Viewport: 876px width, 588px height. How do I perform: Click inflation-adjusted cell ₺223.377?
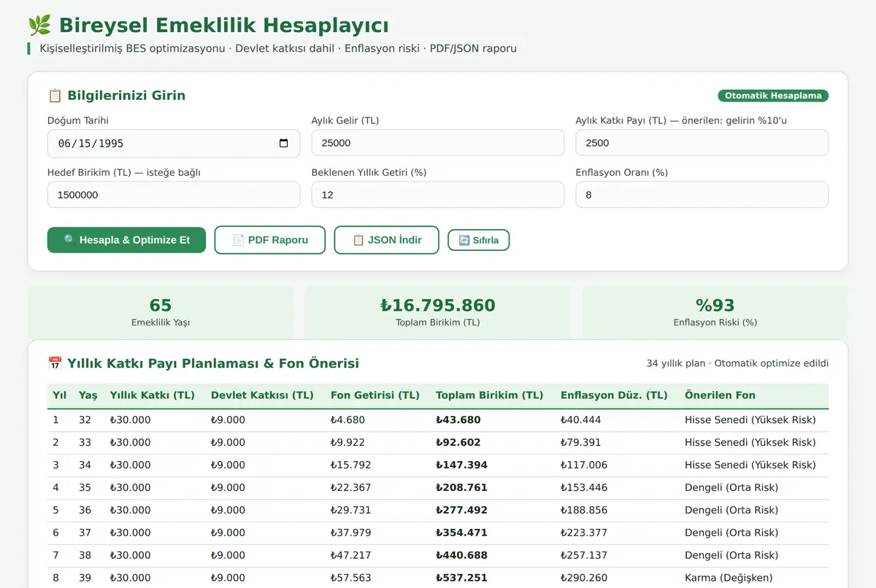pyautogui.click(x=584, y=533)
